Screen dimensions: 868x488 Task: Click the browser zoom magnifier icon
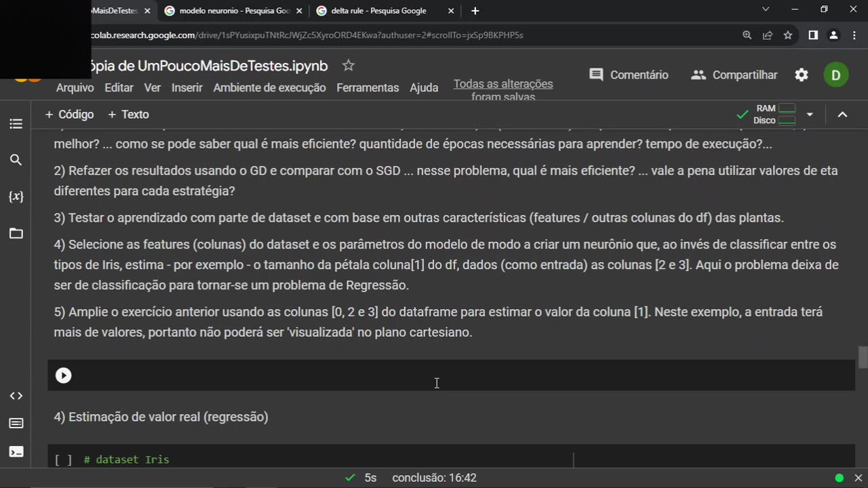747,35
